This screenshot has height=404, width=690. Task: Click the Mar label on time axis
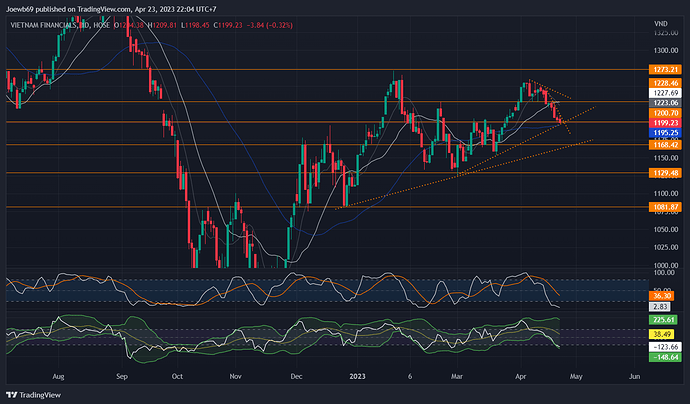457,377
